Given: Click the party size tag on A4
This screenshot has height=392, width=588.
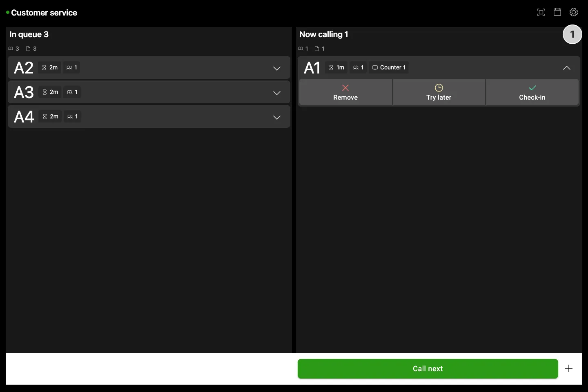Looking at the screenshot, I should (x=72, y=116).
